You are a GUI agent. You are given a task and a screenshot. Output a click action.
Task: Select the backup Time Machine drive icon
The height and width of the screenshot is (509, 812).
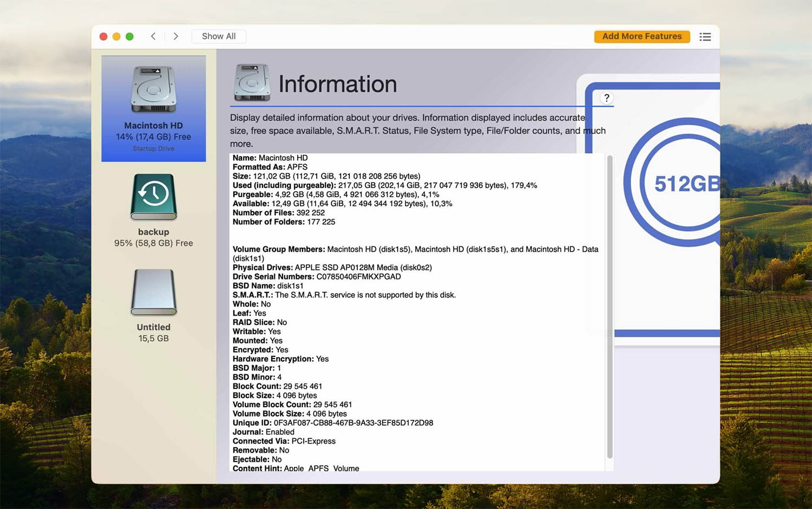tap(154, 197)
